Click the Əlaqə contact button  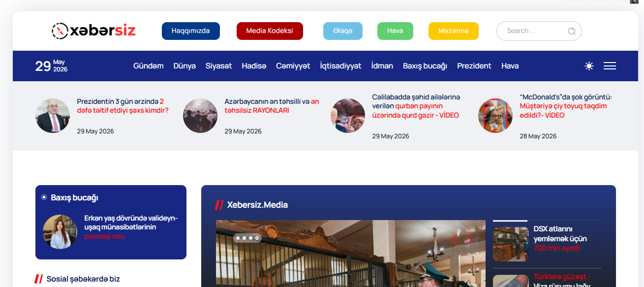(343, 31)
